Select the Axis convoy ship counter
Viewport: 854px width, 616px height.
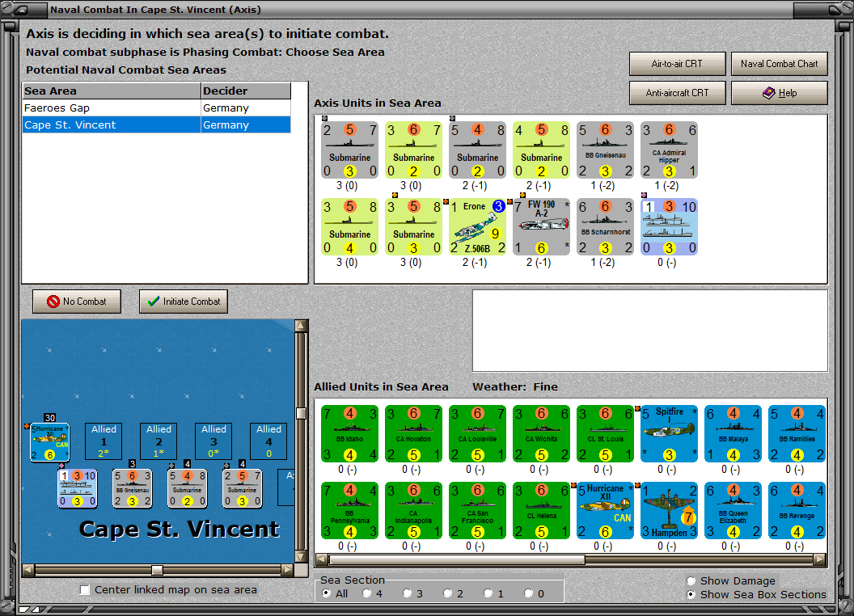coord(669,226)
